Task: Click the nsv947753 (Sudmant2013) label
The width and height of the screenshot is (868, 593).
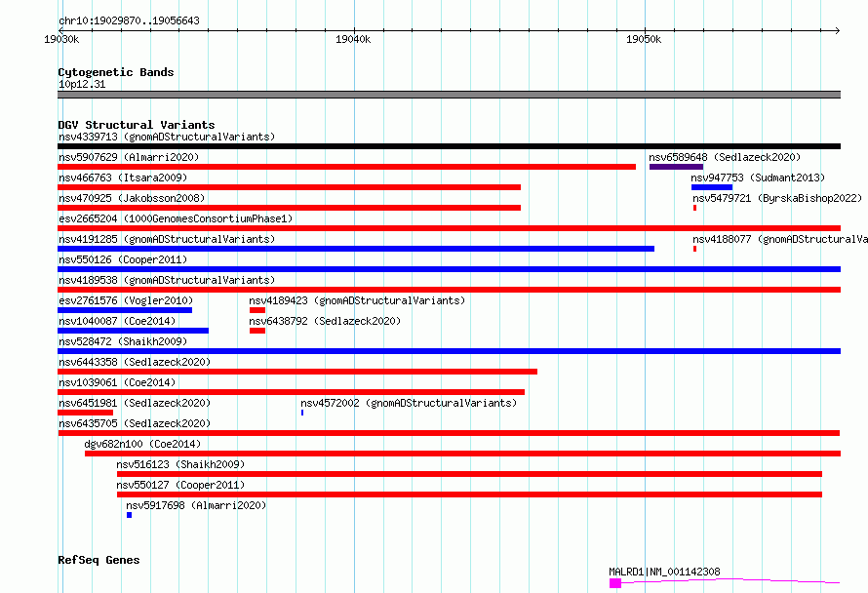Action: [x=758, y=178]
